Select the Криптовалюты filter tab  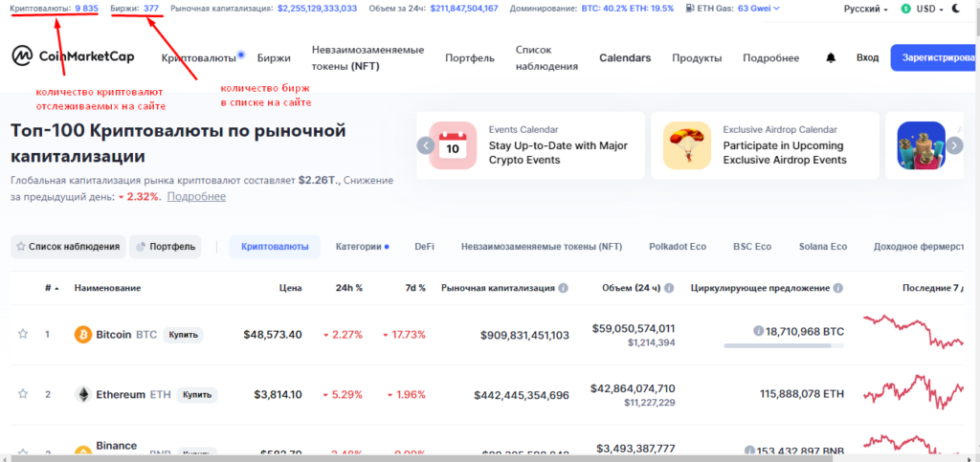(x=275, y=247)
